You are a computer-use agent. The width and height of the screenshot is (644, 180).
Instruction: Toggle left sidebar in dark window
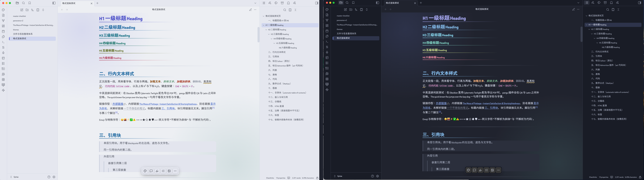coord(377,3)
